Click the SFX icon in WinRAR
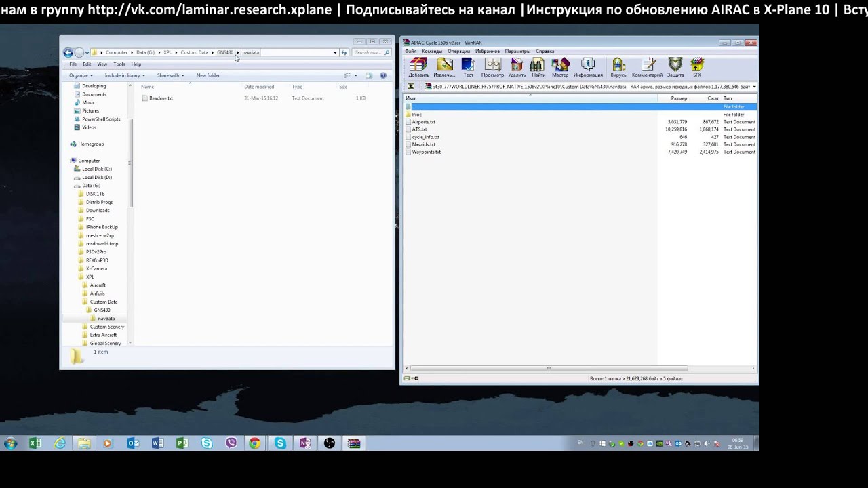The image size is (868, 488). (697, 67)
